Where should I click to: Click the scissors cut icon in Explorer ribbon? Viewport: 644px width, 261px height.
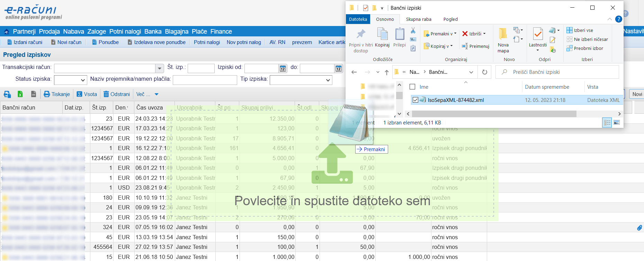413,31
